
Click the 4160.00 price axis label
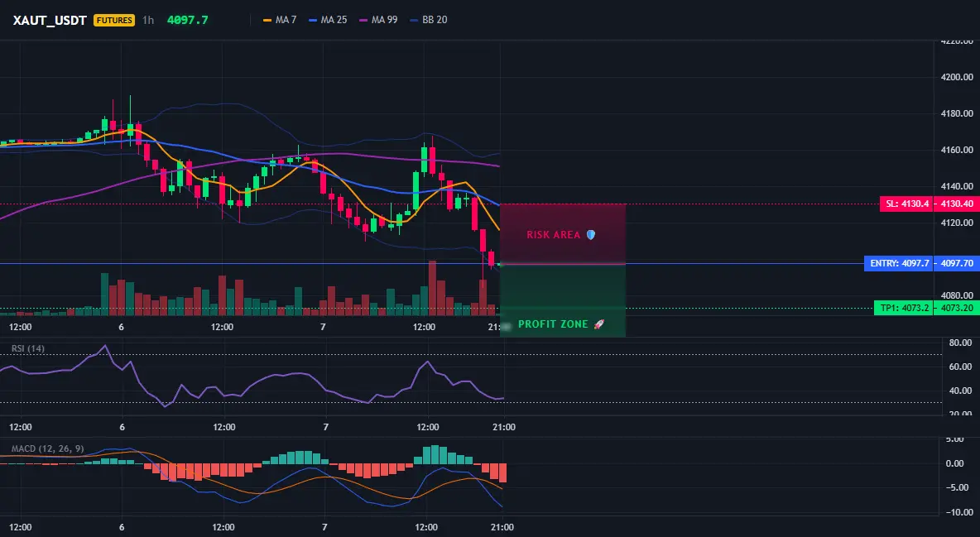[x=958, y=150]
